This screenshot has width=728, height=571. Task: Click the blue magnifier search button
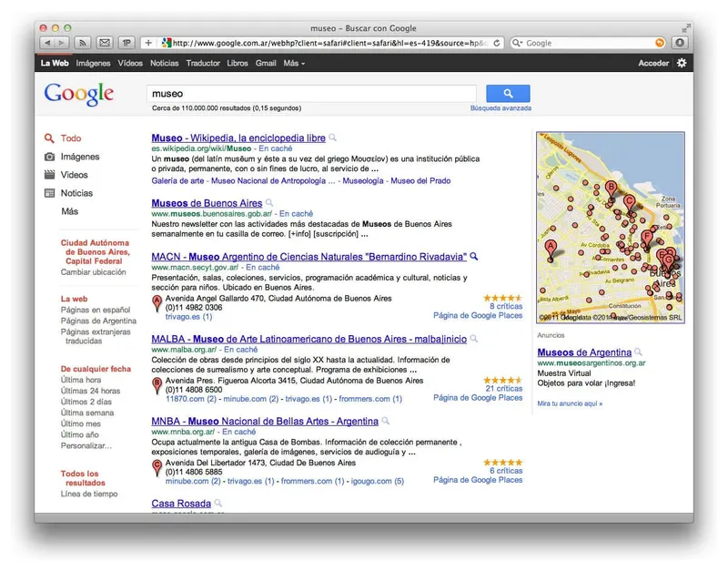click(508, 94)
